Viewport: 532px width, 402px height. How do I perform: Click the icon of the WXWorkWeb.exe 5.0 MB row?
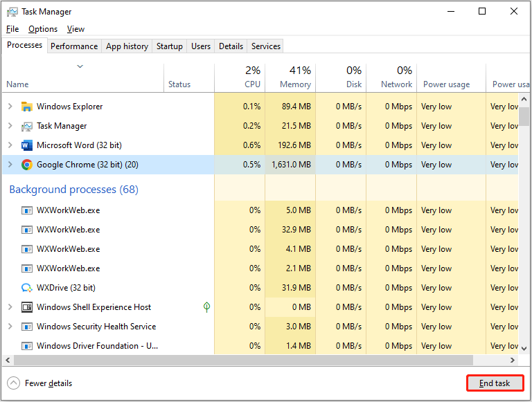27,210
